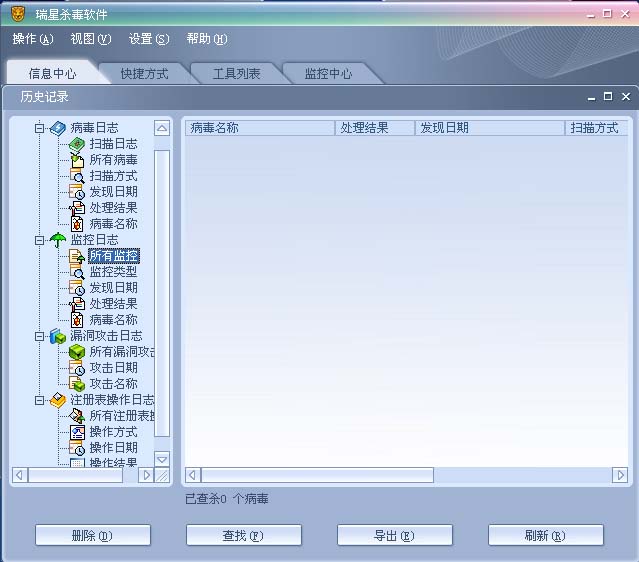Click the 漏洞攻击日志 cube icon
This screenshot has height=562, width=639.
(x=58, y=336)
